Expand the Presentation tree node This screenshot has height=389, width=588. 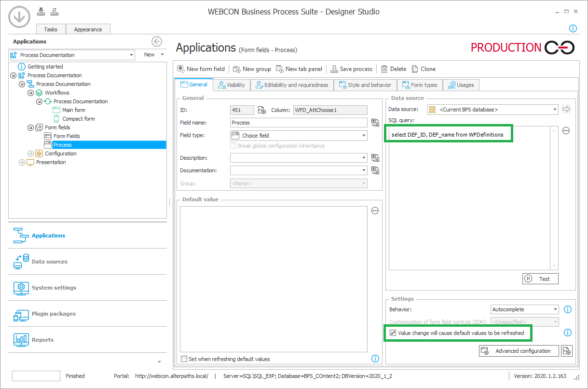pos(22,162)
